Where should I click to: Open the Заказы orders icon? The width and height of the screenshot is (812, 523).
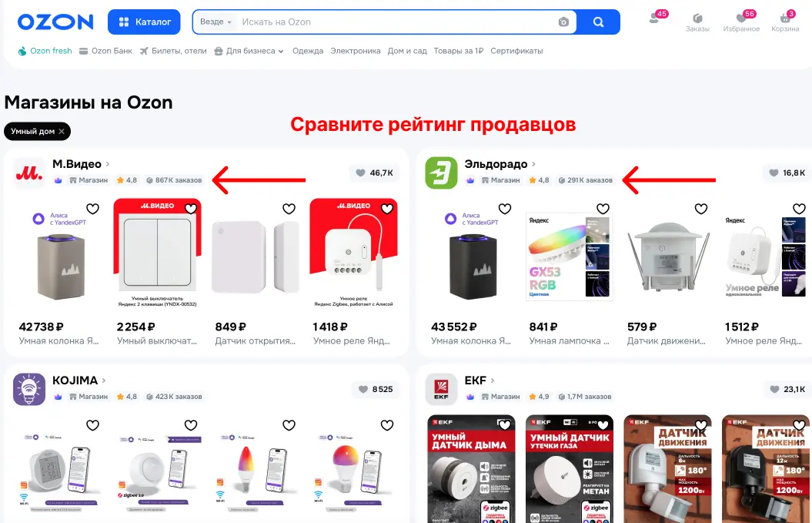[x=697, y=22]
